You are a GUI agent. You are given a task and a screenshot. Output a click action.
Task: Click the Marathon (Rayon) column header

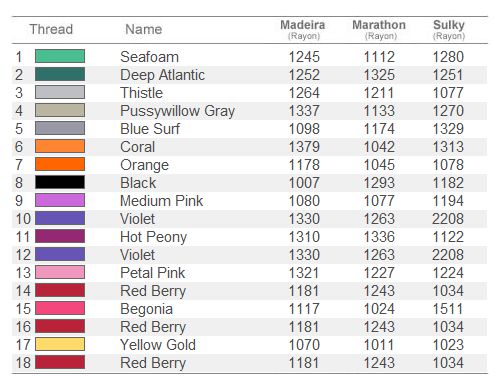point(379,29)
